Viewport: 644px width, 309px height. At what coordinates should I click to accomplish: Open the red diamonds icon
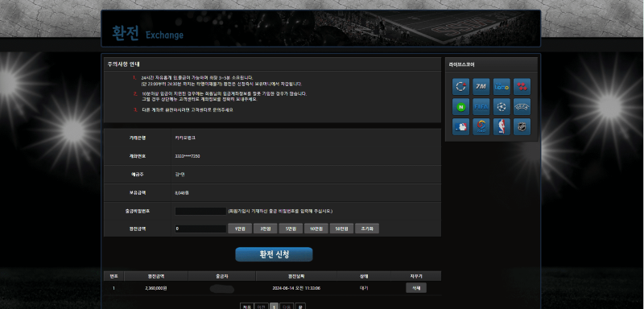tap(522, 87)
